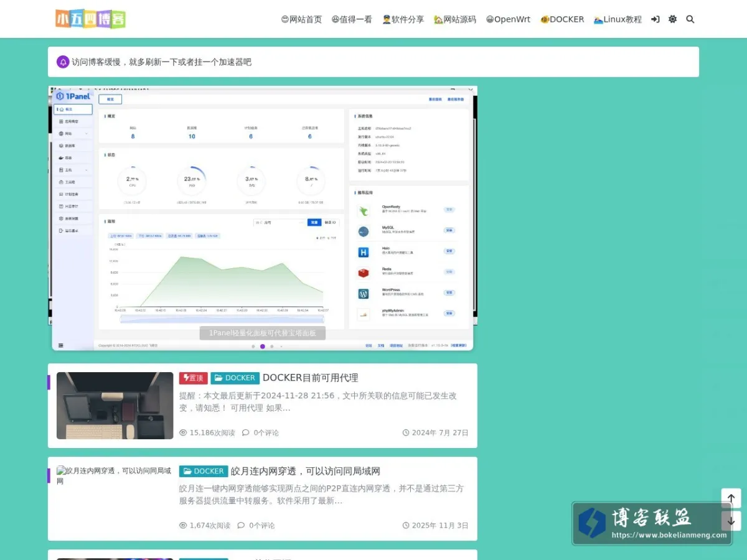Click the slide caption 1Panel轻量化面板可代替宝塔面板
747x560 pixels.
click(263, 333)
